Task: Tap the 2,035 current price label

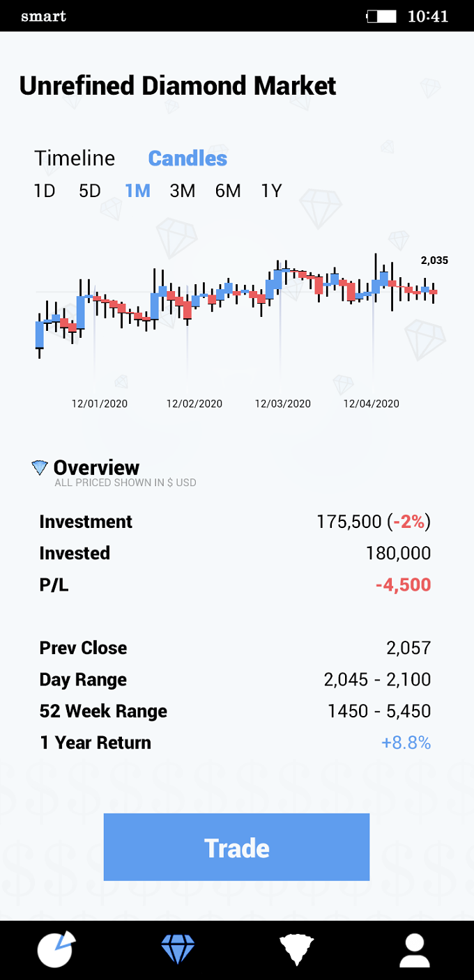Action: [434, 260]
